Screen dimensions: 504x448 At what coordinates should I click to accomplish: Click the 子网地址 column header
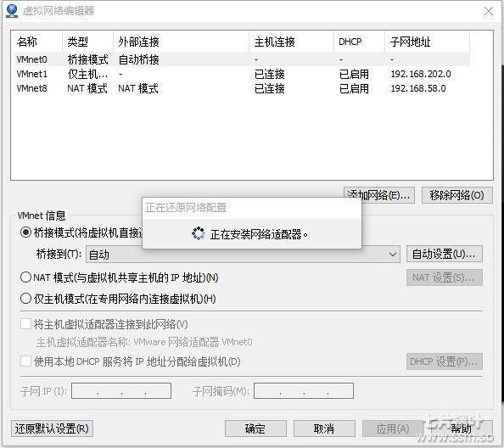tap(427, 42)
